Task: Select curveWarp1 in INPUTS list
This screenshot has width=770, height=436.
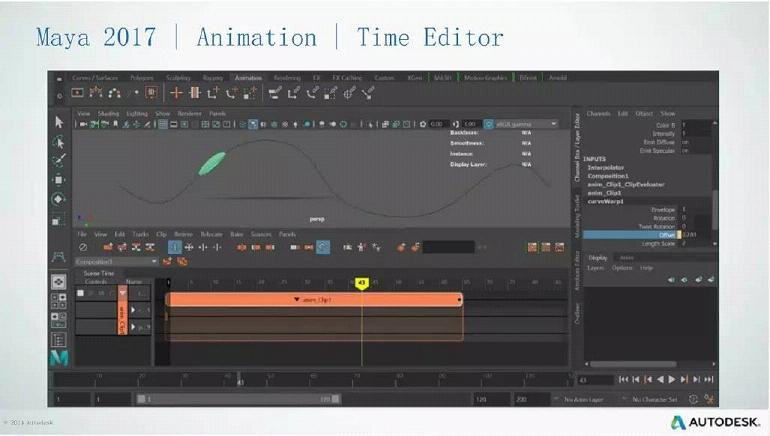Action: point(604,201)
